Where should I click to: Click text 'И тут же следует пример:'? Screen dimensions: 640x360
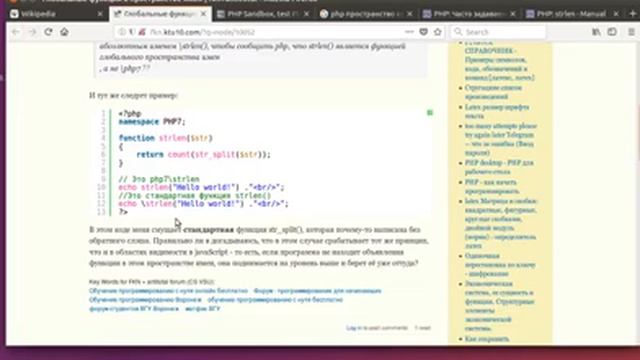pos(133,95)
